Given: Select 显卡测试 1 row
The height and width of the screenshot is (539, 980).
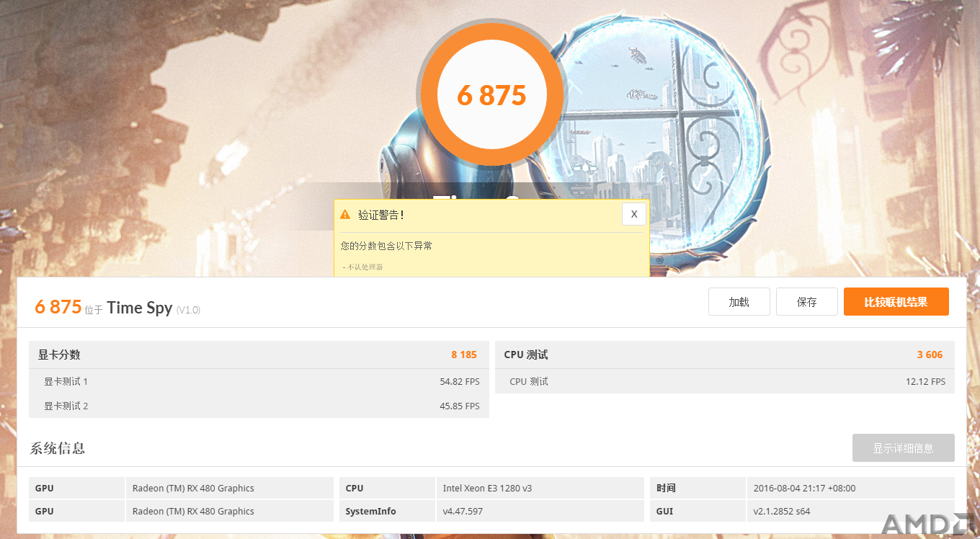Looking at the screenshot, I should pos(259,381).
